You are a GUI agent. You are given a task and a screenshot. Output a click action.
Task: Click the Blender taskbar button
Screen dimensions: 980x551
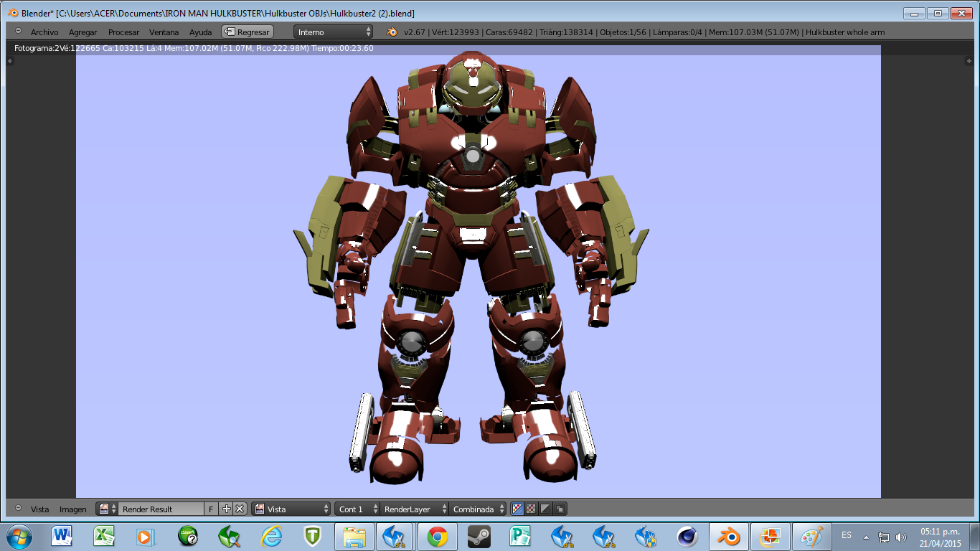click(x=729, y=537)
